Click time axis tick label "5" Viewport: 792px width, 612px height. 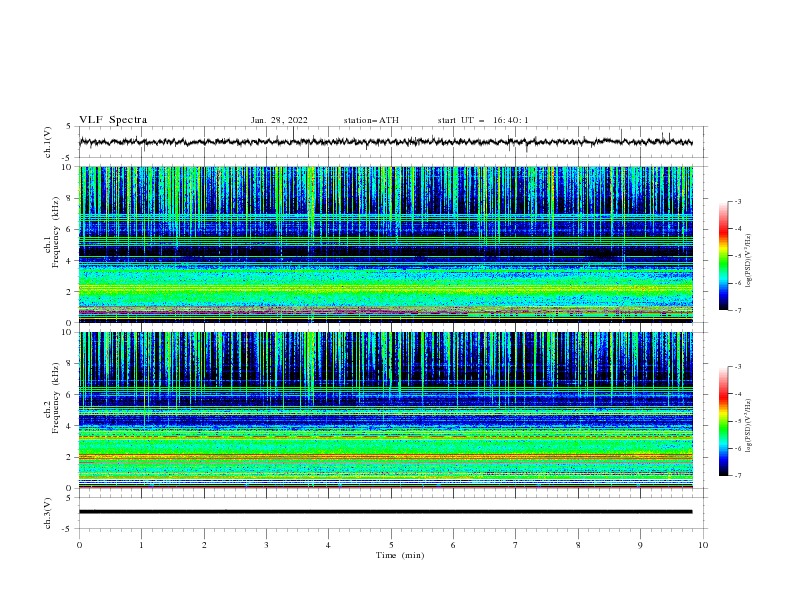[391, 545]
